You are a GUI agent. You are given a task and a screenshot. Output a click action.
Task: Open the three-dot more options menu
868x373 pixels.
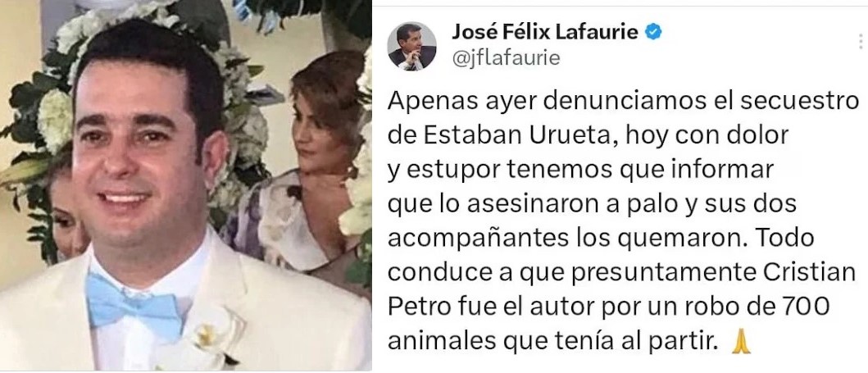coord(861,42)
